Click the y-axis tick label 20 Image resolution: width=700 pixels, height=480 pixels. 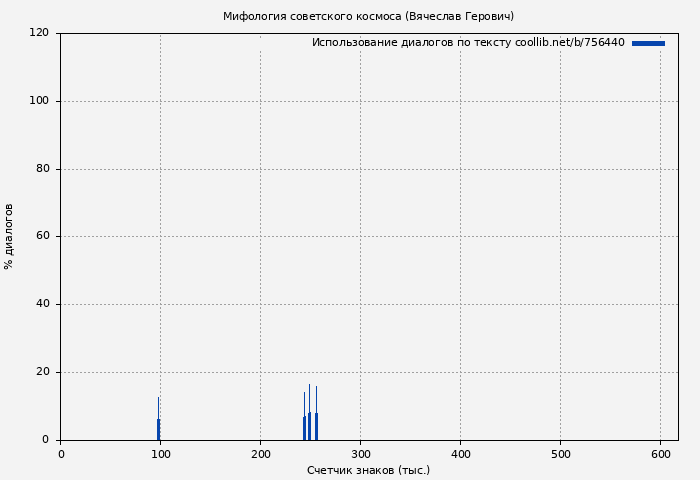tap(42, 372)
